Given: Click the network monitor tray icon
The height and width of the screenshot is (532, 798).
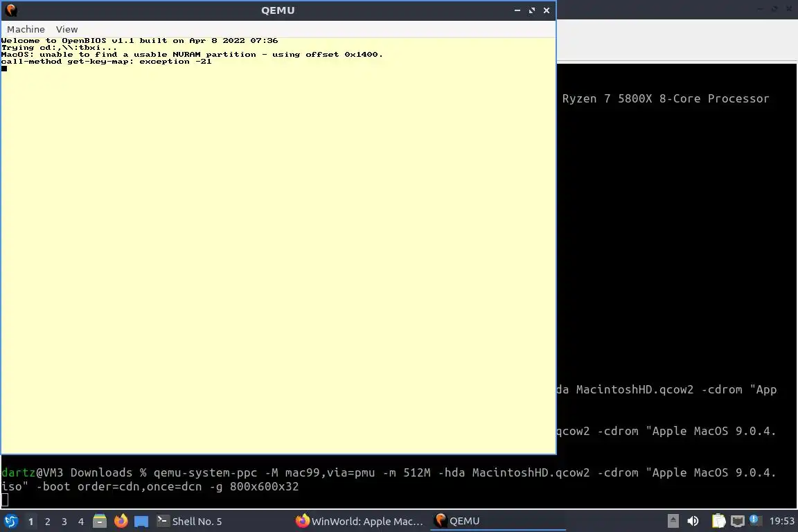Looking at the screenshot, I should pyautogui.click(x=738, y=522).
